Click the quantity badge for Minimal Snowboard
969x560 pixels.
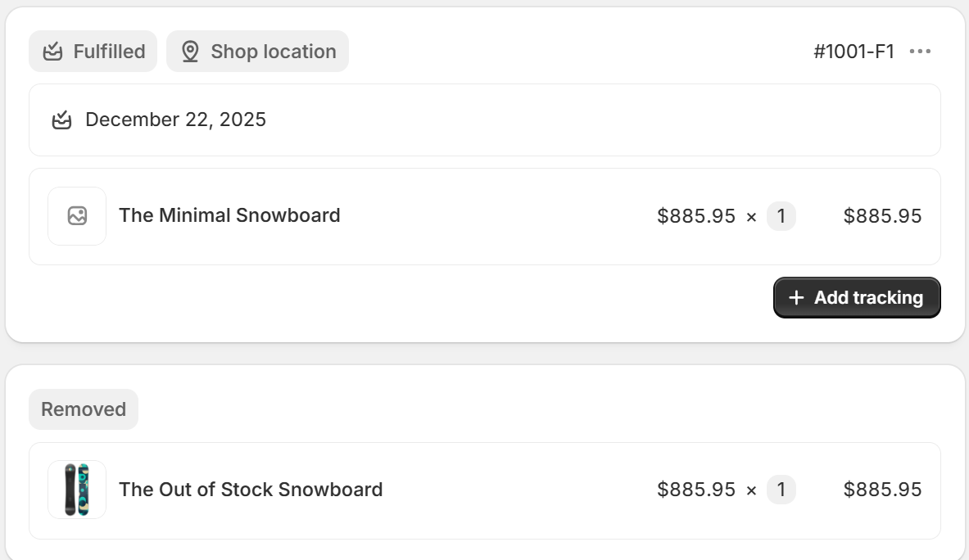point(781,216)
